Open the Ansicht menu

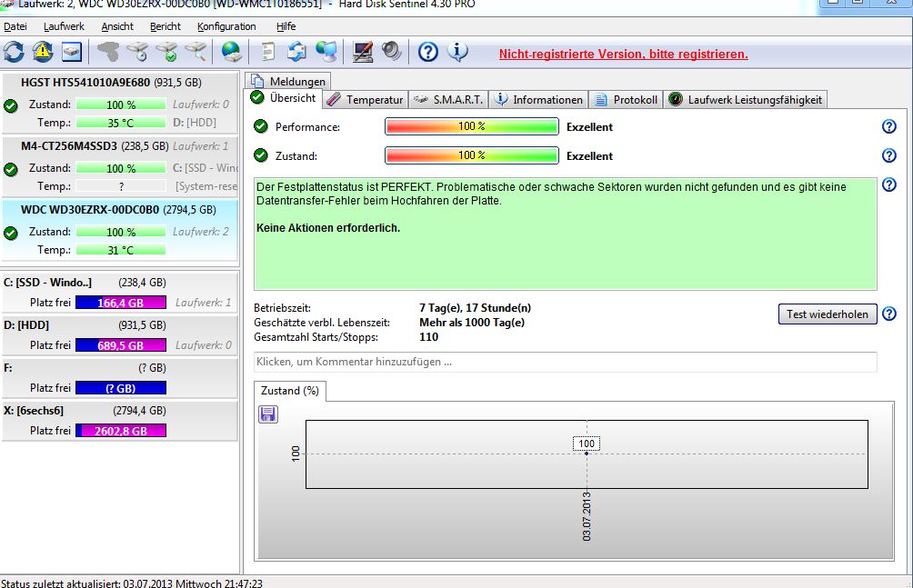pyautogui.click(x=117, y=26)
